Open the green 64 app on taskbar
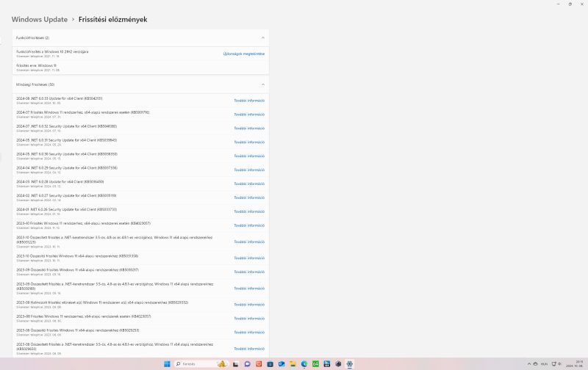The image size is (588, 370). coord(315,364)
